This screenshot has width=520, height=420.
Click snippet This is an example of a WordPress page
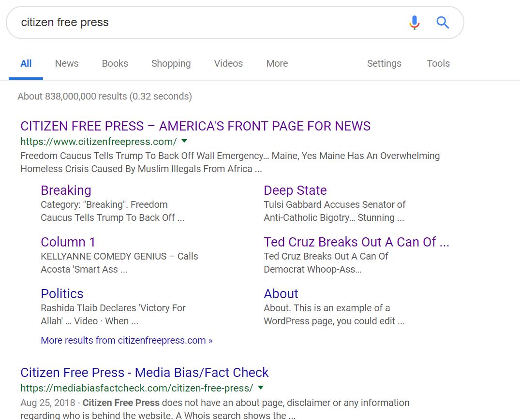[334, 314]
